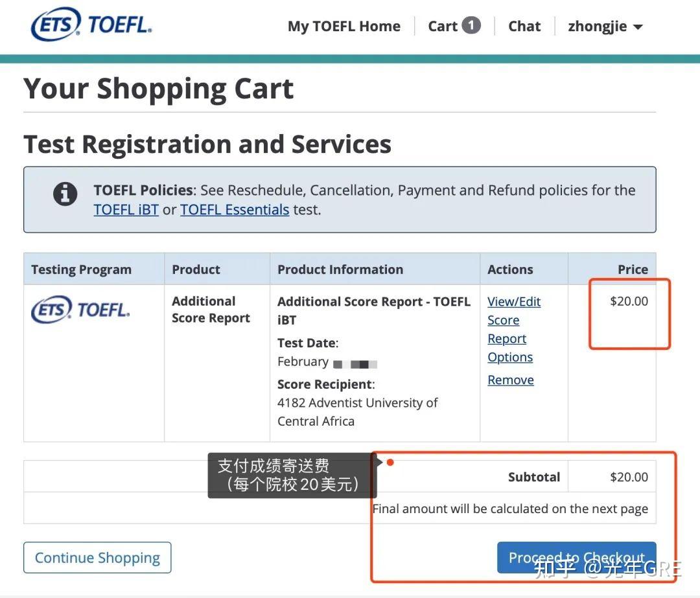Click the cart item count badge
Screen dimensions: 700x598
[472, 25]
